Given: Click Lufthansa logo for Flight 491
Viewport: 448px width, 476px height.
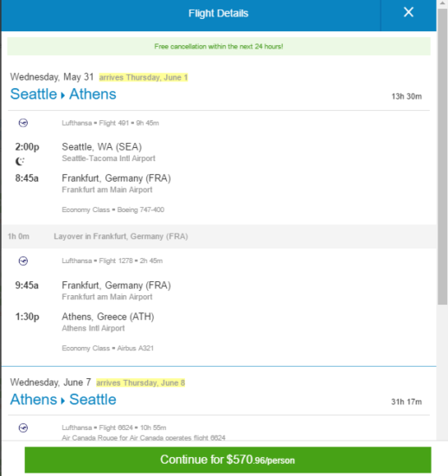Looking at the screenshot, I should [23, 123].
